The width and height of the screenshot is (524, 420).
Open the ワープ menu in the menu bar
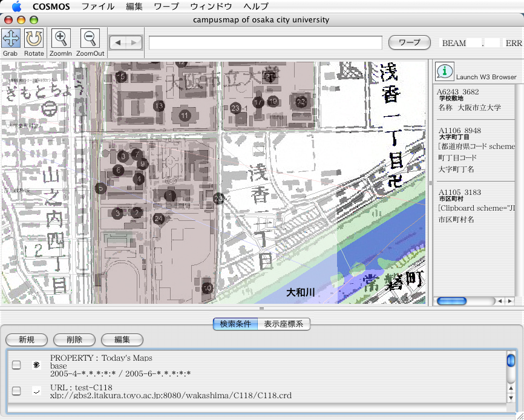pyautogui.click(x=166, y=7)
